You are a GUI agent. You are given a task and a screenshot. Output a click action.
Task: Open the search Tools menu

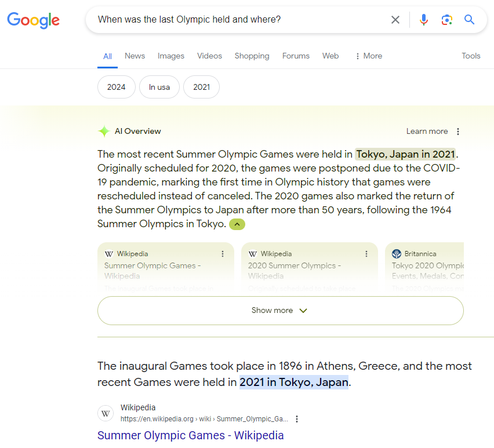coord(471,56)
